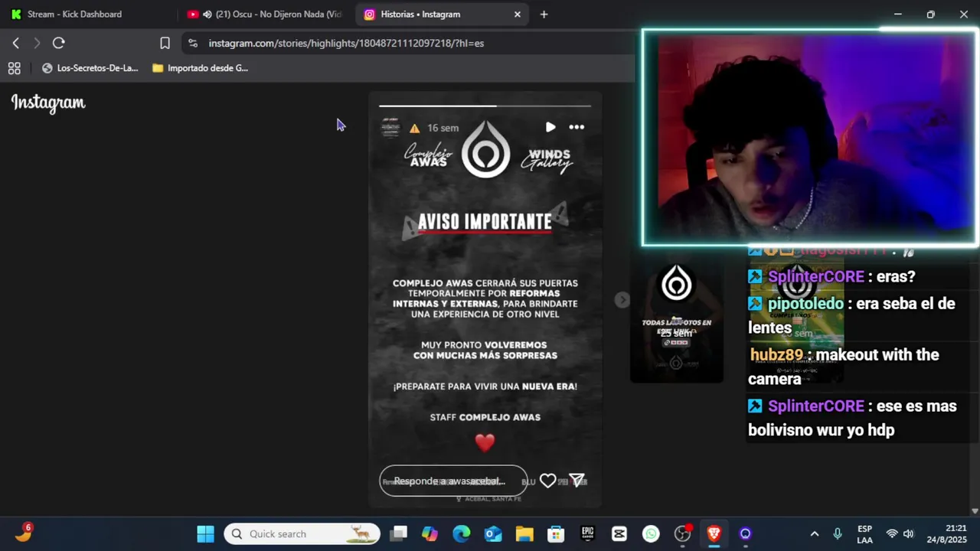Open Los-Secretos-De-La... bookmark
The height and width of the screenshot is (551, 980).
click(x=90, y=68)
